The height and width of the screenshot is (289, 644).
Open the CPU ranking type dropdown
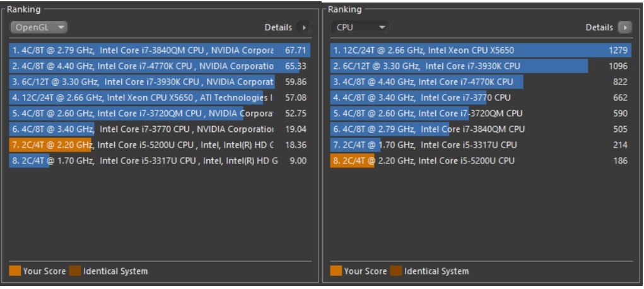[x=360, y=28]
